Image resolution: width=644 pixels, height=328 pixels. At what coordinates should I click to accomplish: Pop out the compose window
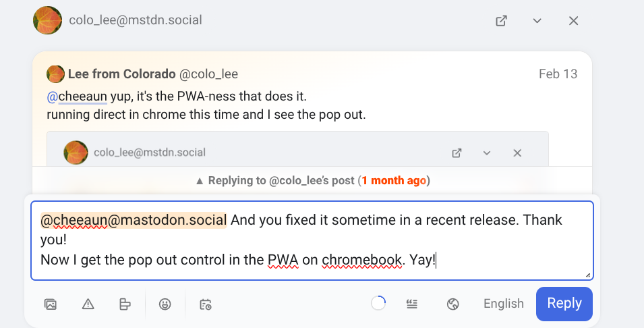501,20
